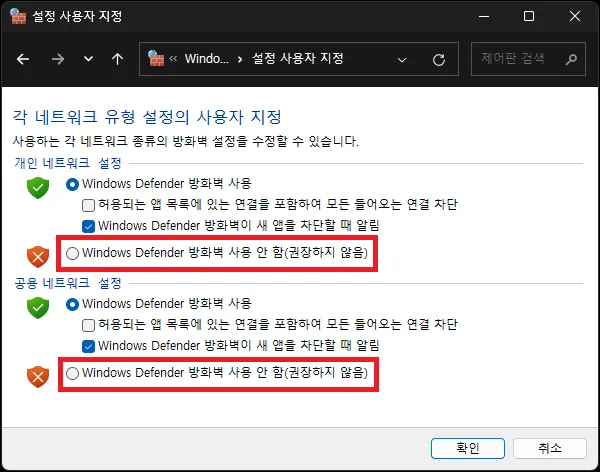Click the 공용 네트워크 설정 heading

tap(68, 283)
